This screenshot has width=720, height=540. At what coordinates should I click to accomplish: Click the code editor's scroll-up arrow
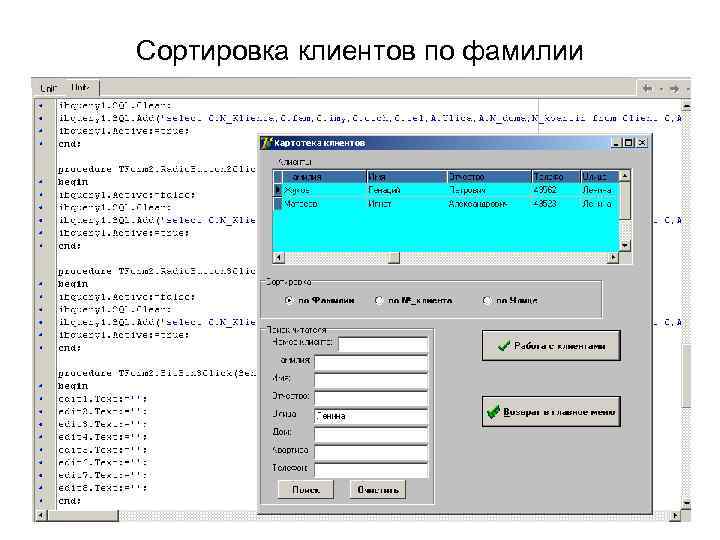[686, 107]
